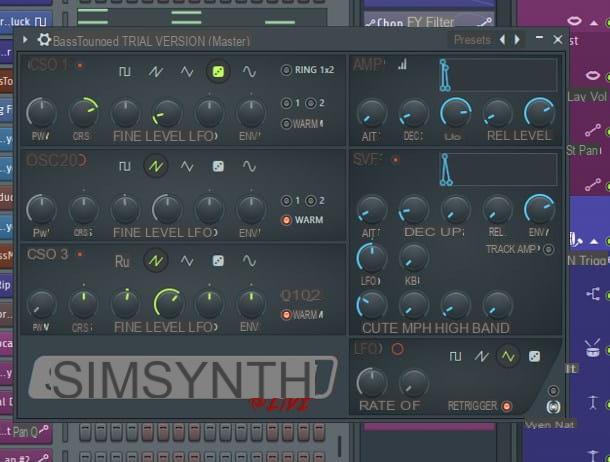Image resolution: width=610 pixels, height=462 pixels.
Task: Open the Chop FY Filter slot behind plugin
Action: 429,21
